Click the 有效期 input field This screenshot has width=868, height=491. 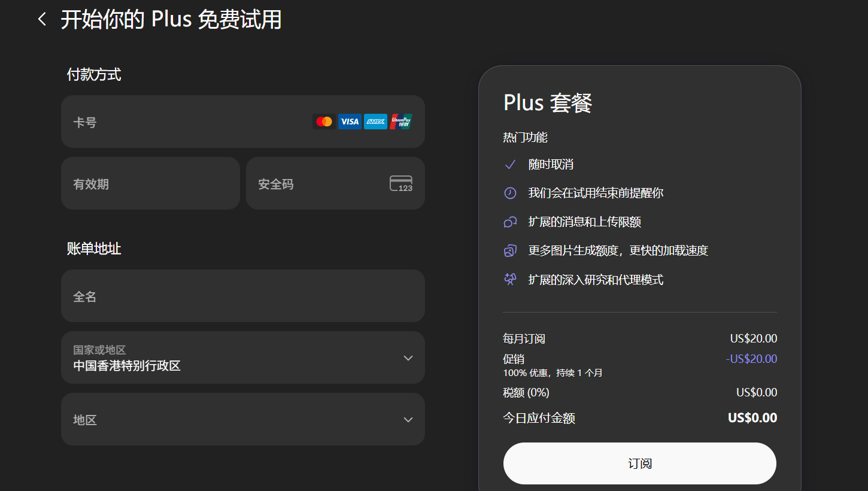point(150,183)
